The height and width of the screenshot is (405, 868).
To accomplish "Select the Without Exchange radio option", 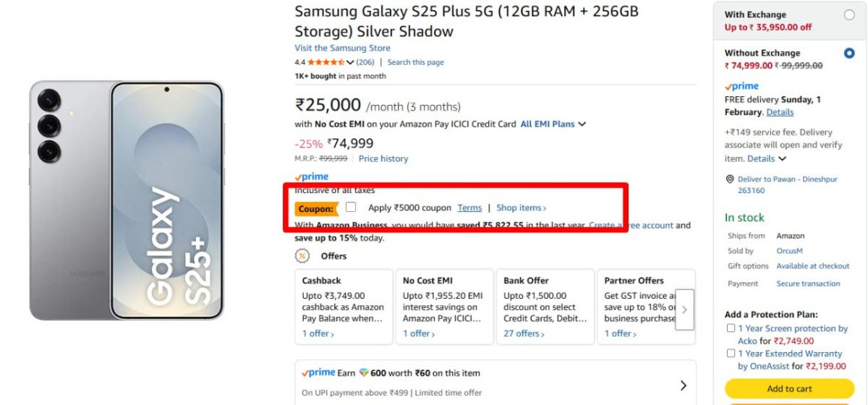I will 848,53.
